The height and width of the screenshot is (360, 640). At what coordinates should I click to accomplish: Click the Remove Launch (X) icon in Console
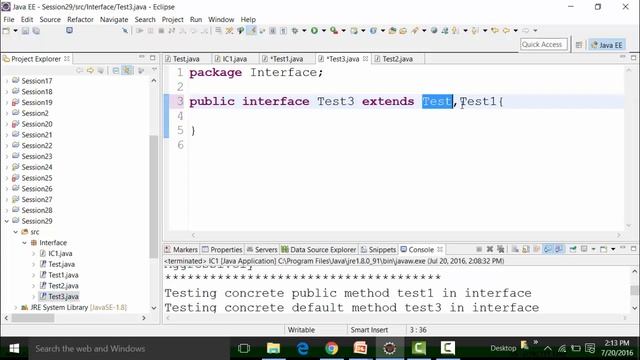coord(490,249)
